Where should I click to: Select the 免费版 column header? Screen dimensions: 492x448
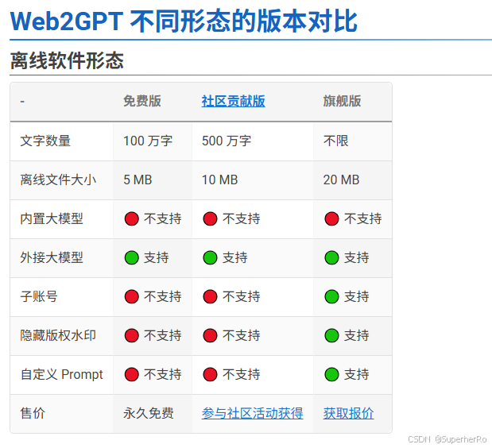[142, 101]
